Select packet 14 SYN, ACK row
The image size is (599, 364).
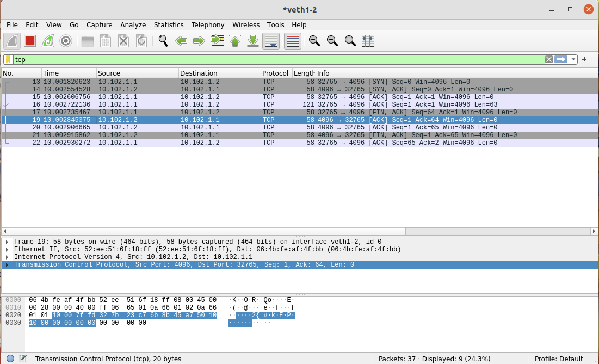pyautogui.click(x=300, y=89)
